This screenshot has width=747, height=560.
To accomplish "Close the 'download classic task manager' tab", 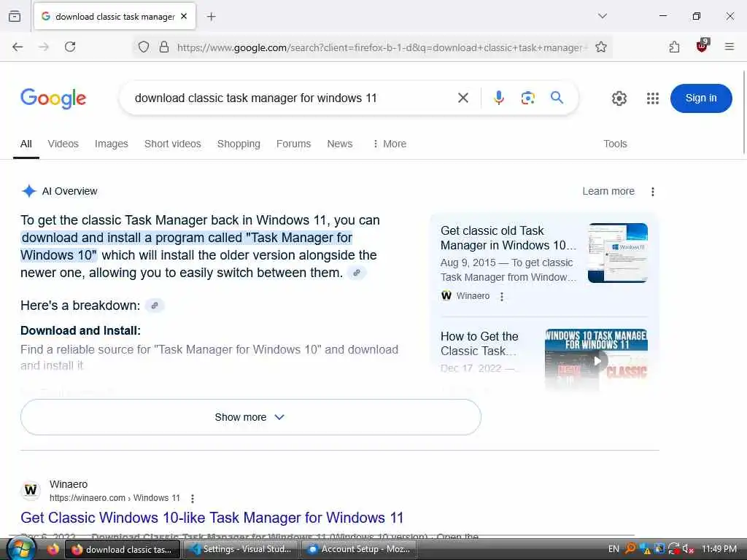I will 184,16.
